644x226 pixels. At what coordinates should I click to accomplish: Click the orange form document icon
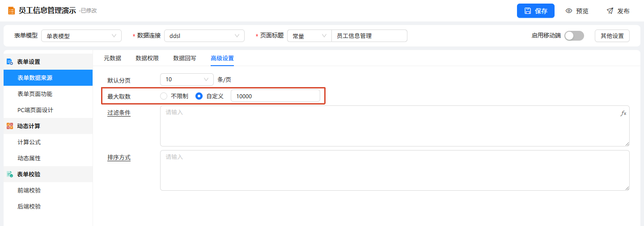[11, 11]
